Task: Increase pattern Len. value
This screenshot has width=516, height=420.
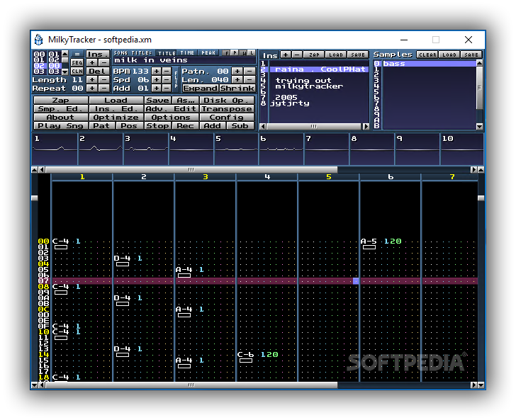Action: tap(237, 79)
